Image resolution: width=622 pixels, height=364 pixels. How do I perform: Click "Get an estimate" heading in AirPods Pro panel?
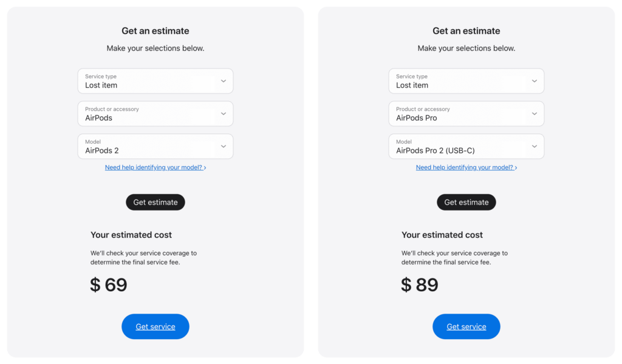pyautogui.click(x=466, y=31)
